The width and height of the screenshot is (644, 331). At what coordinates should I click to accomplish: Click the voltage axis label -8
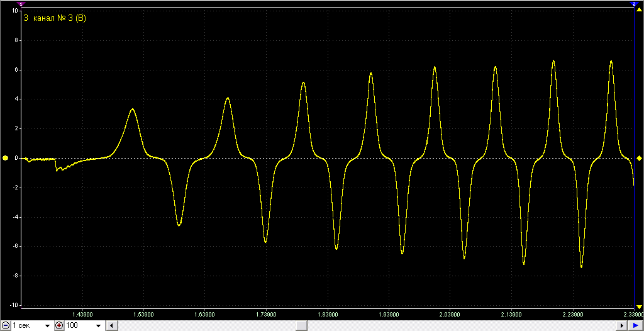[x=14, y=276]
